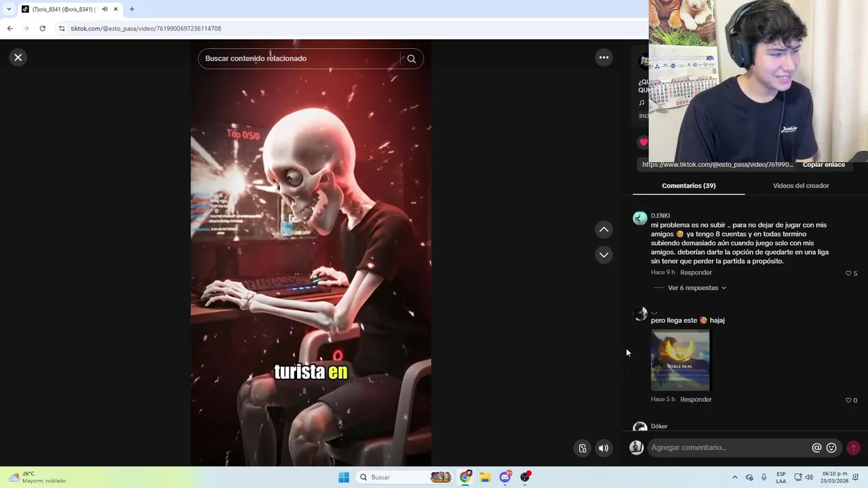Screen dimensions: 868x488
Task: Click microphone icon in system tray
Action: point(764,477)
